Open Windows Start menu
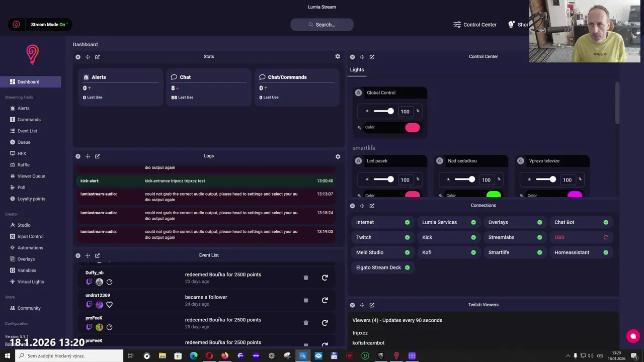 [8, 356]
